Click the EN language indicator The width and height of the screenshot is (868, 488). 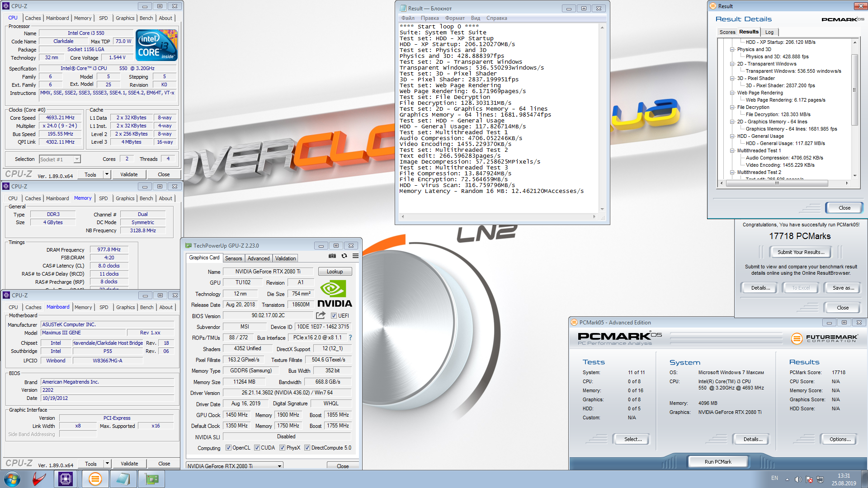(774, 478)
